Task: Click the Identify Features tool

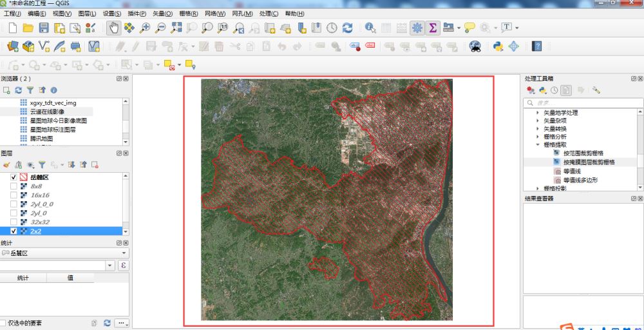Action: tap(370, 28)
